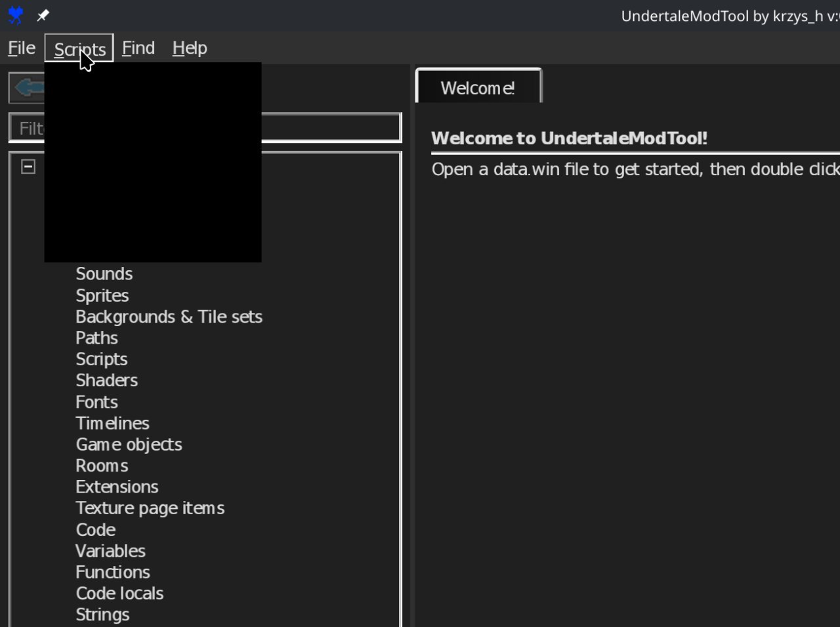This screenshot has width=840, height=627.
Task: Select Sounds in resource tree
Action: click(x=104, y=273)
